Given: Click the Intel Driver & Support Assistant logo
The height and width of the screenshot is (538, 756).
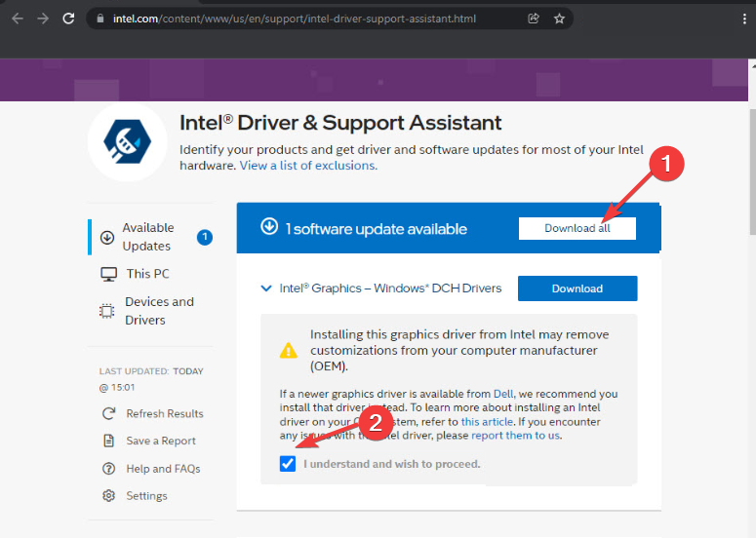Looking at the screenshot, I should [x=127, y=141].
